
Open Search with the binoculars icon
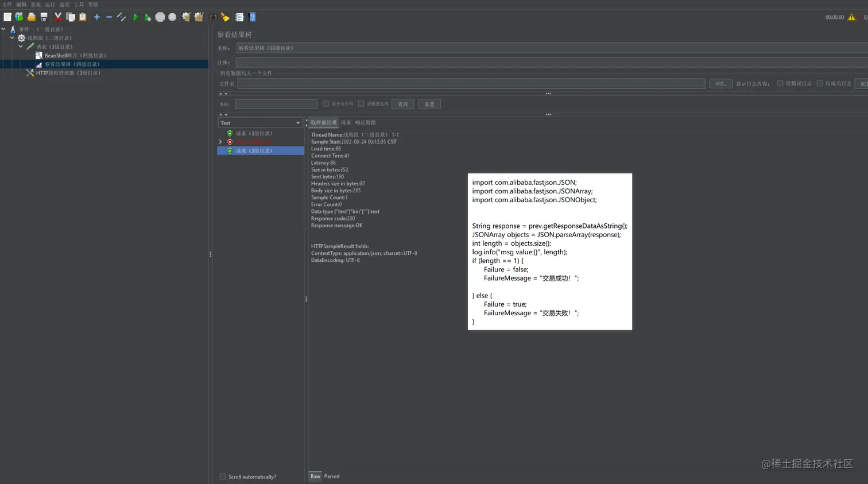pos(213,17)
